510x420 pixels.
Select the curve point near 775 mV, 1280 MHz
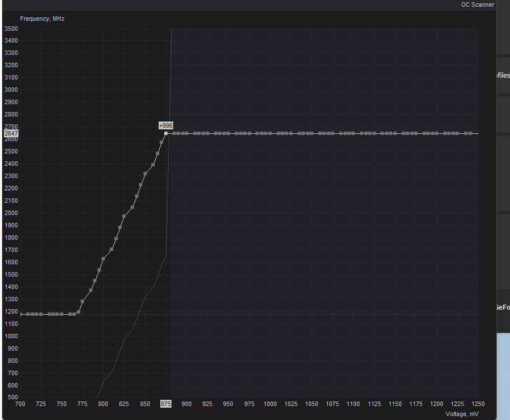pyautogui.click(x=82, y=301)
